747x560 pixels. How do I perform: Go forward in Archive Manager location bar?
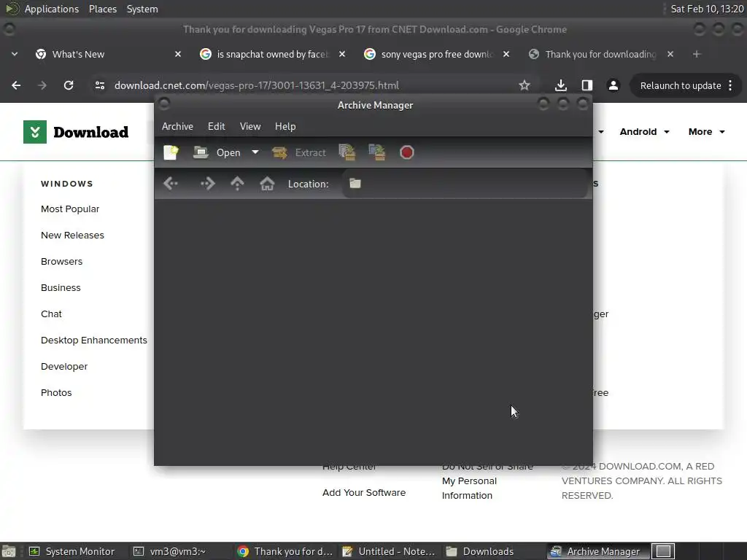208,183
